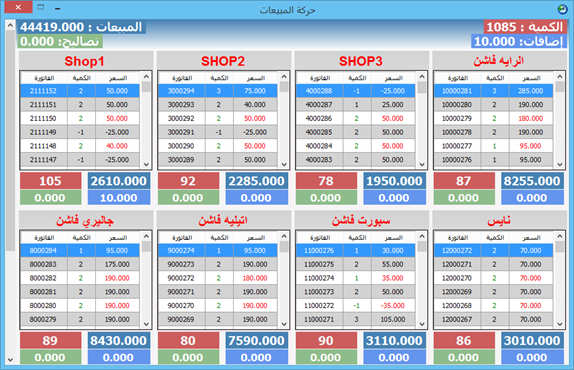
Task: Select invoice 4000285 row in SHOP3
Action: 356,132
